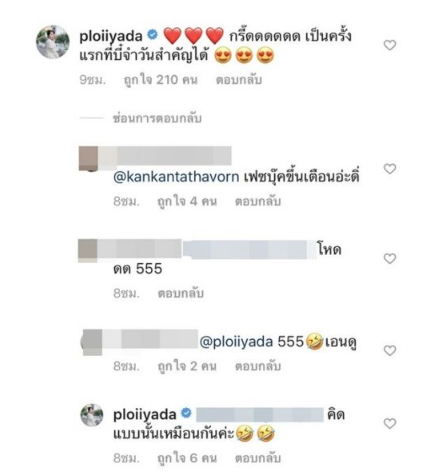This screenshot has height=472, width=439.
Task: Open ploiiyada's verified badge on top comment
Action: (x=152, y=35)
